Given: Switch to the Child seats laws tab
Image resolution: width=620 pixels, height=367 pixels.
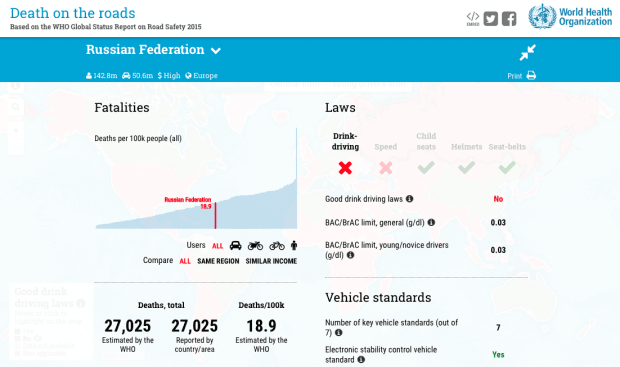Looking at the screenshot, I should click(426, 141).
